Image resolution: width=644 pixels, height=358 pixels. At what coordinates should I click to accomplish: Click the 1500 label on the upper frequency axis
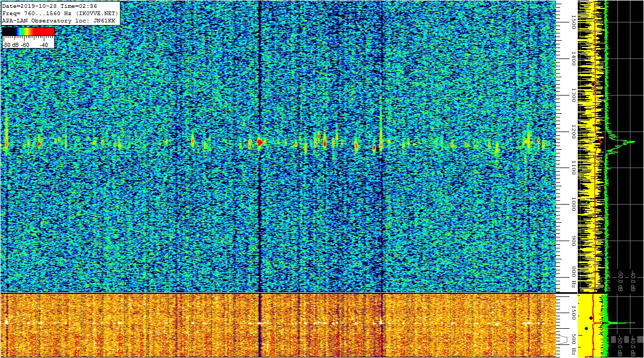574,22
